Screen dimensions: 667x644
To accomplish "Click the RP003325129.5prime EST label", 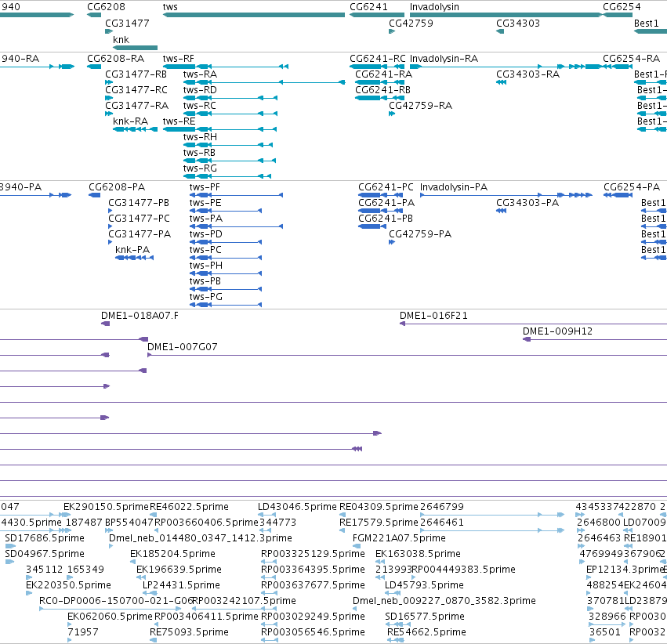I will tap(313, 554).
